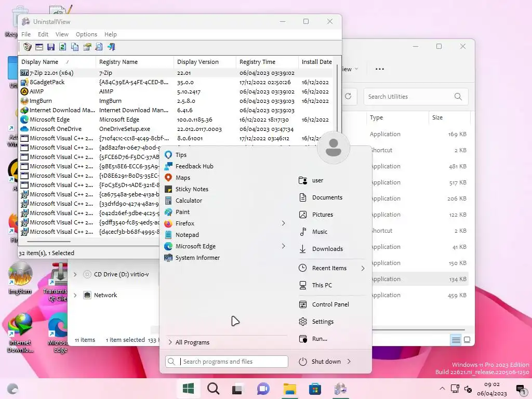This screenshot has width=532, height=399.
Task: Expand the Firefox jump list arrow
Action: coord(283,223)
